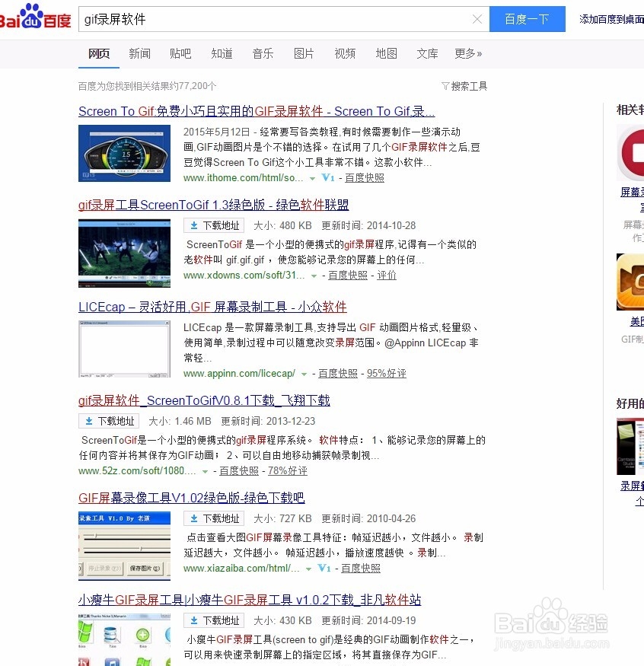
Task: Click the forest video thumbnail of xdowns result
Action: [x=125, y=253]
